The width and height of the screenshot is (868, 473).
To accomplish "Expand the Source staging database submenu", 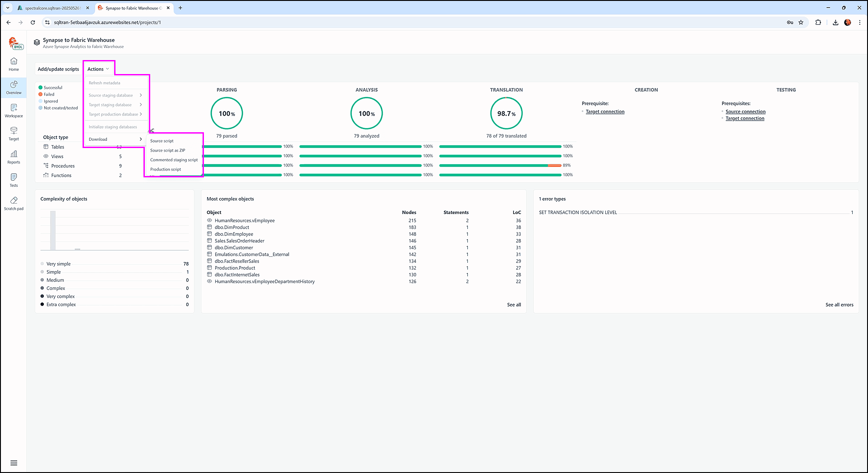I will [115, 95].
